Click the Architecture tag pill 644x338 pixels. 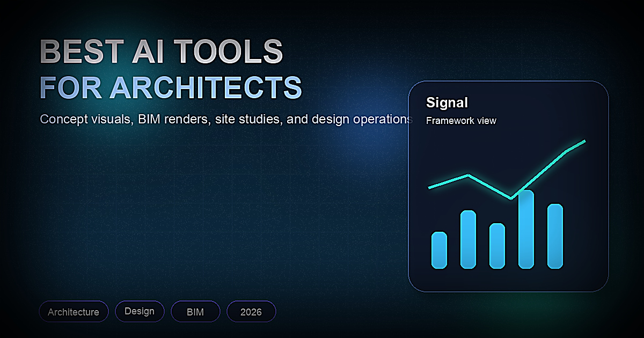74,312
